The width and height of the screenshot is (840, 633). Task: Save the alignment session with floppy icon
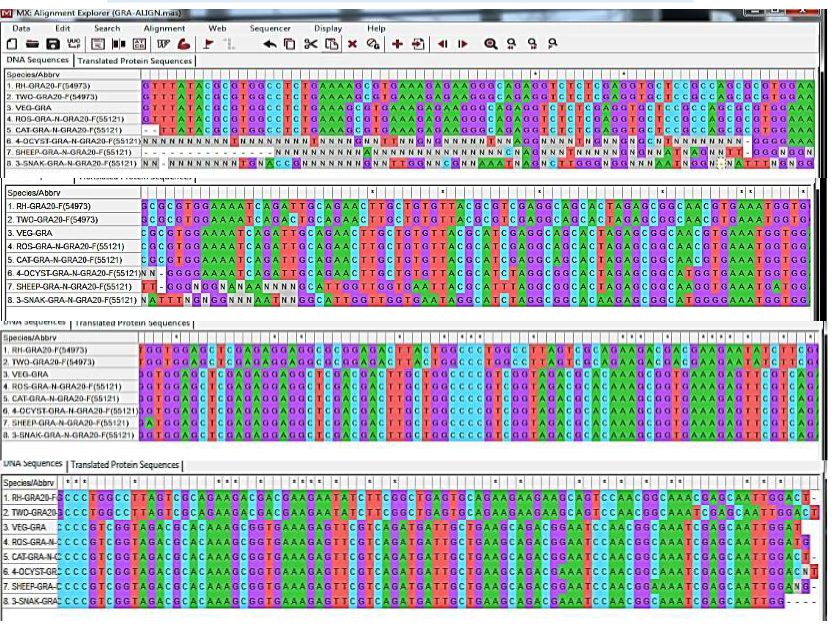pos(53,44)
